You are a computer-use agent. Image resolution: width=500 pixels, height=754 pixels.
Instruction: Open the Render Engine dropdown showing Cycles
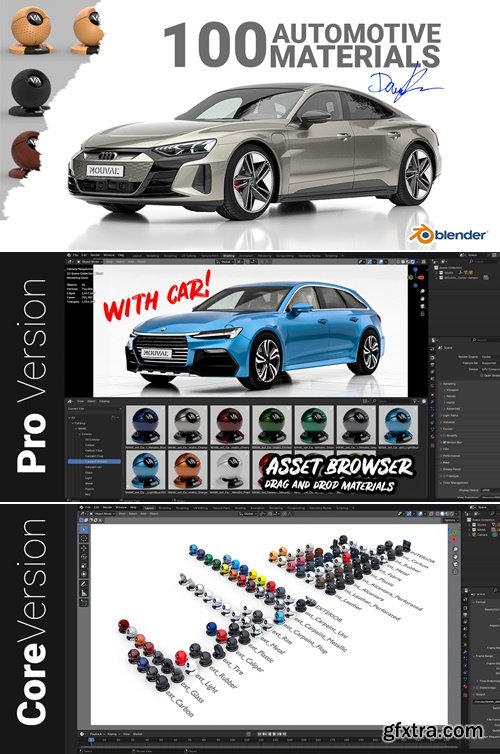[490, 357]
